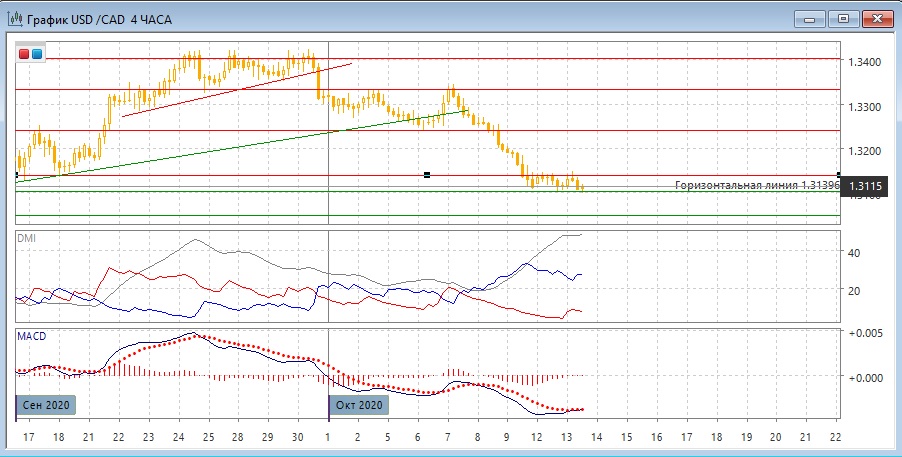The width and height of the screenshot is (902, 457).
Task: Select the horizontal line 1.31396 label
Action: (x=756, y=186)
